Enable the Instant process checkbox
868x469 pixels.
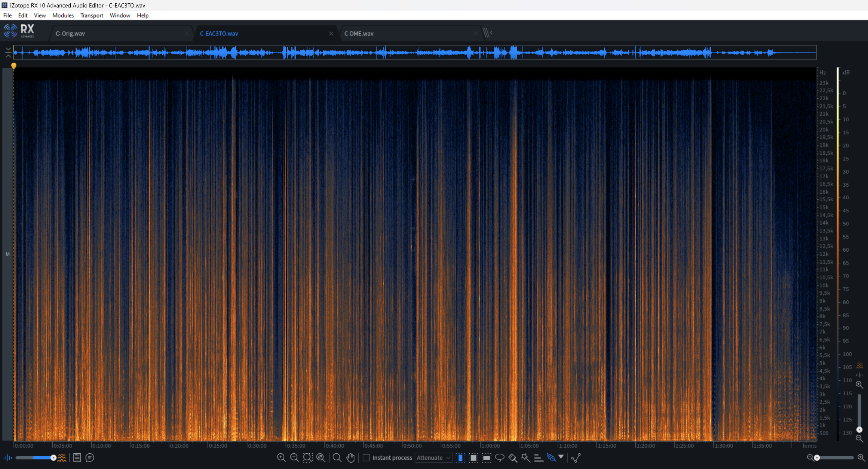point(366,457)
